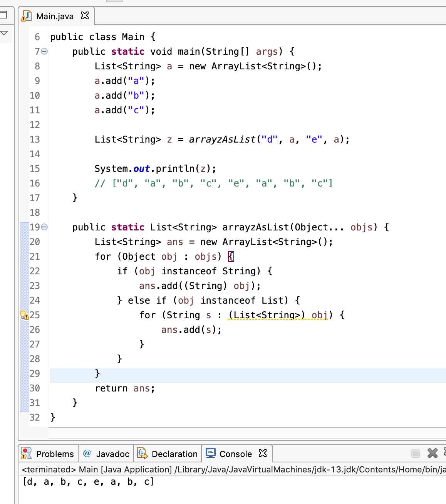Click the a.add("a") statement
This screenshot has height=504, width=446.
(x=125, y=81)
